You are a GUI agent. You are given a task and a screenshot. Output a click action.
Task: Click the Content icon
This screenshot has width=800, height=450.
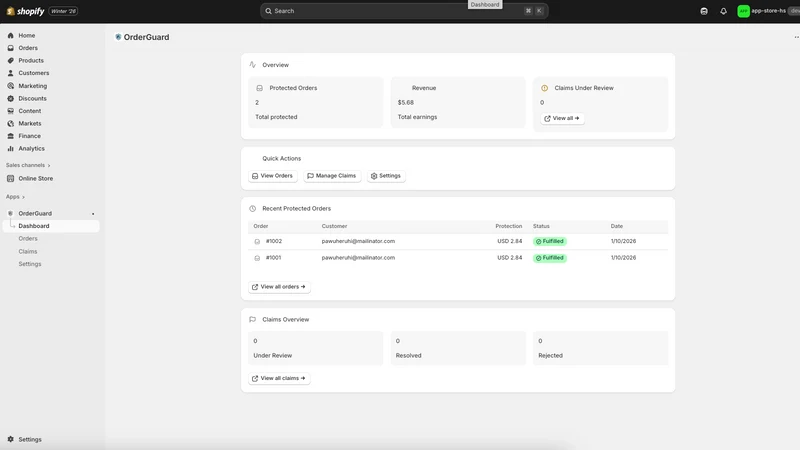pyautogui.click(x=11, y=111)
